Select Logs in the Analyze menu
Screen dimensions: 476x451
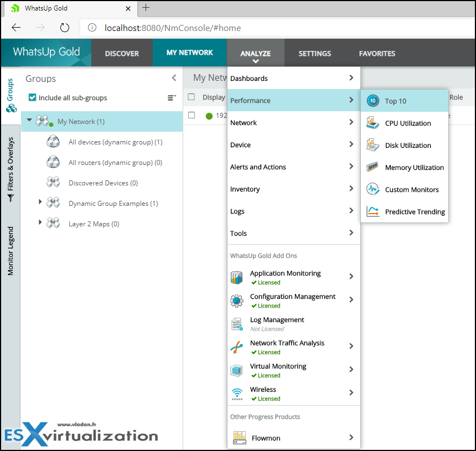[x=293, y=211]
